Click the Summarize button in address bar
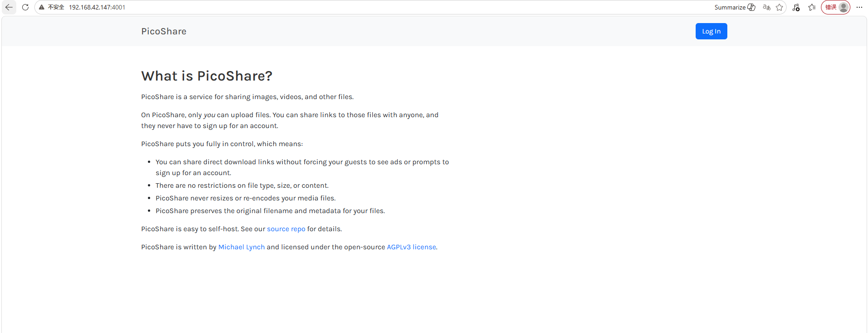The height and width of the screenshot is (333, 868). click(x=735, y=7)
